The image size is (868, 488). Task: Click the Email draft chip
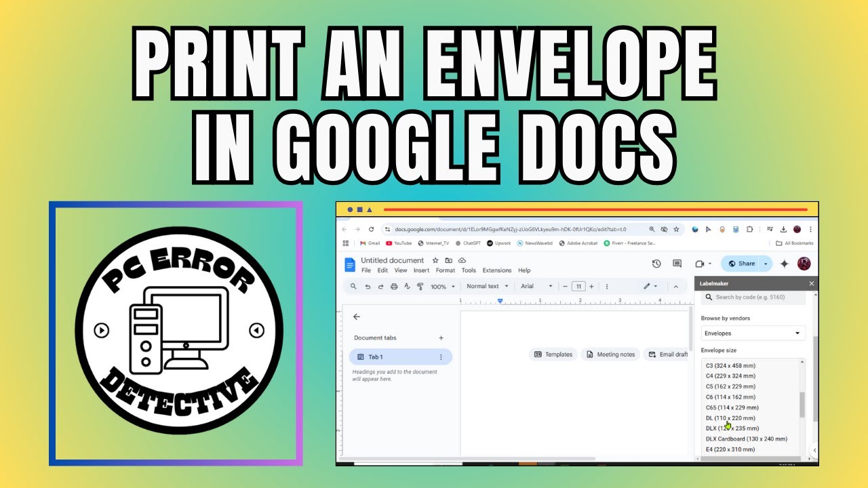tap(667, 354)
